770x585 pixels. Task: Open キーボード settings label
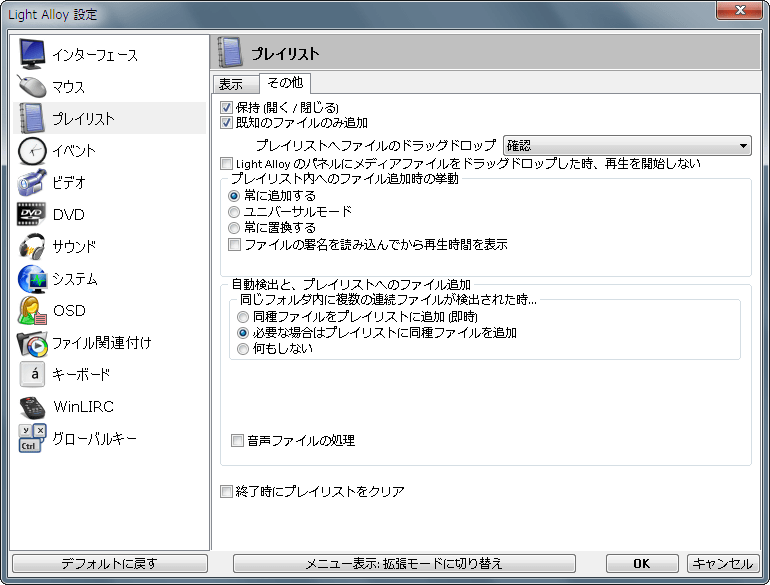point(82,374)
